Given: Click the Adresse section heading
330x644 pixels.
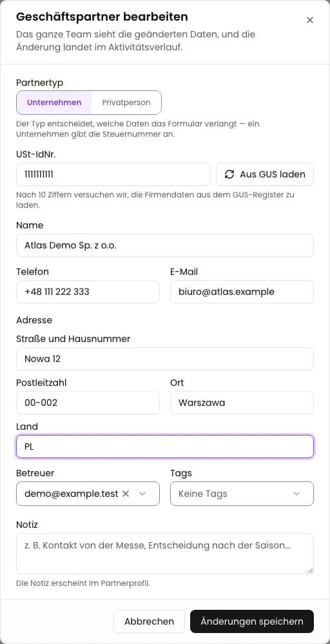Looking at the screenshot, I should [x=34, y=319].
